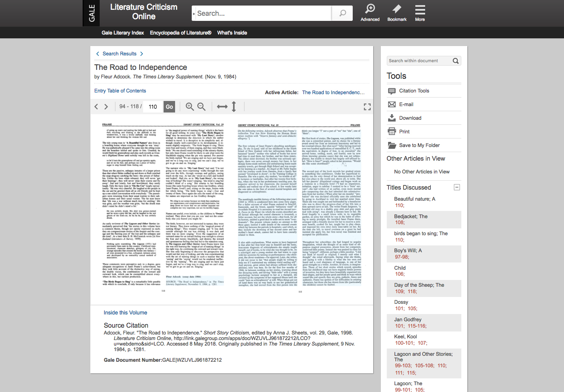The height and width of the screenshot is (392, 564).
Task: Open the More hamburger menu
Action: click(x=420, y=10)
